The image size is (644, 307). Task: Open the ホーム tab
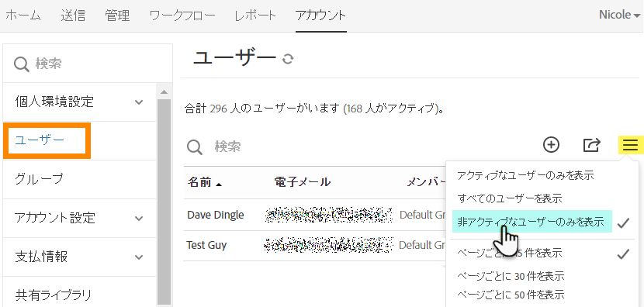(x=23, y=16)
